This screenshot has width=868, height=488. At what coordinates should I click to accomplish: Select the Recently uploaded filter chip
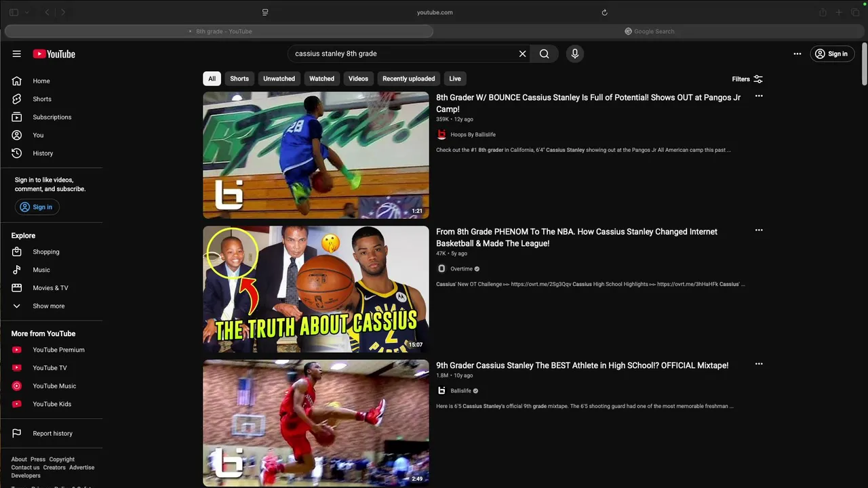coord(408,79)
